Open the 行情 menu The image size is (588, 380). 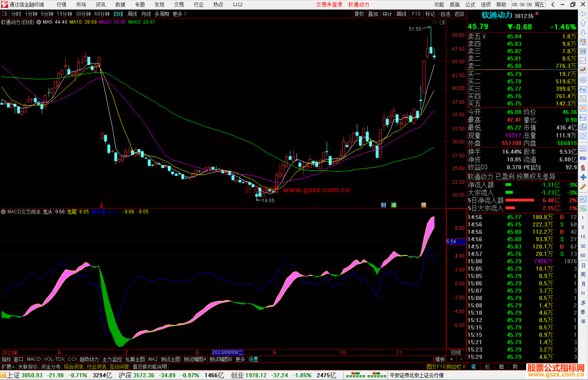click(62, 5)
